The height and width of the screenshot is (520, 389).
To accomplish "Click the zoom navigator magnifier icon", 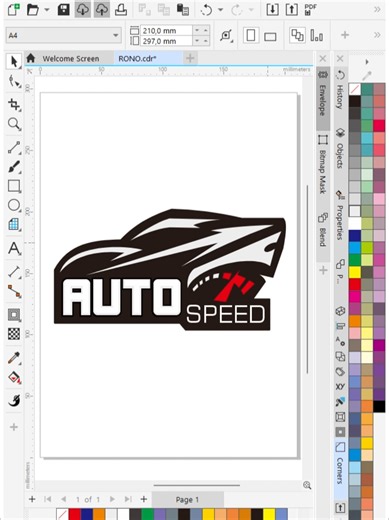I will (x=307, y=485).
